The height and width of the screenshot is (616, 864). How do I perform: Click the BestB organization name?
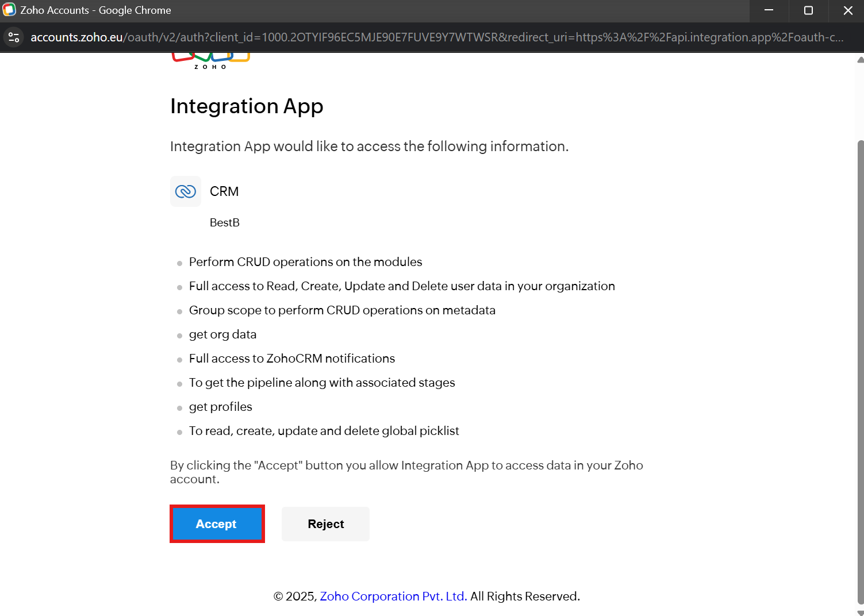225,222
